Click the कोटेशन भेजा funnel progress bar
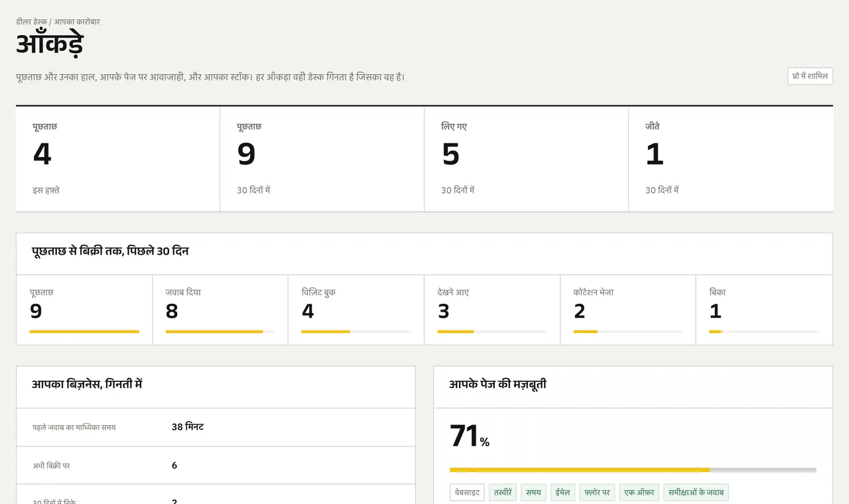This screenshot has width=849, height=504. click(x=628, y=332)
